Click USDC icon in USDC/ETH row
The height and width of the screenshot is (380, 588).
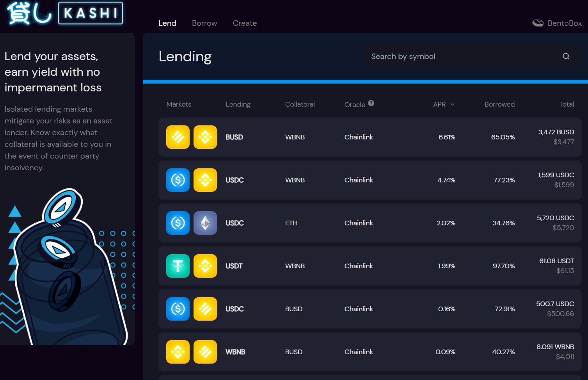(178, 223)
